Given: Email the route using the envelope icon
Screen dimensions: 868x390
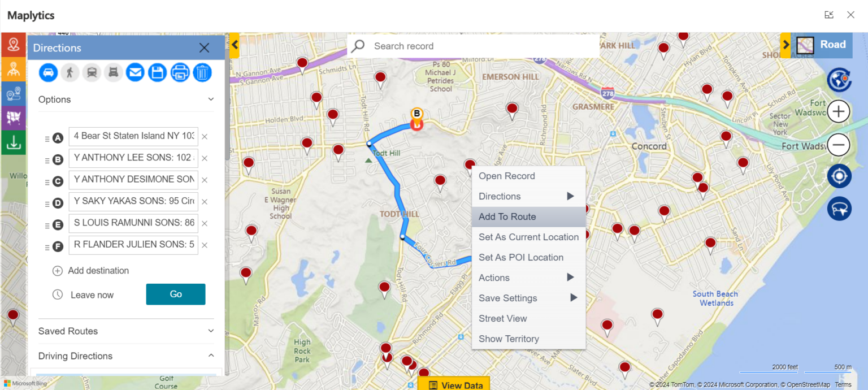Looking at the screenshot, I should click(x=135, y=72).
